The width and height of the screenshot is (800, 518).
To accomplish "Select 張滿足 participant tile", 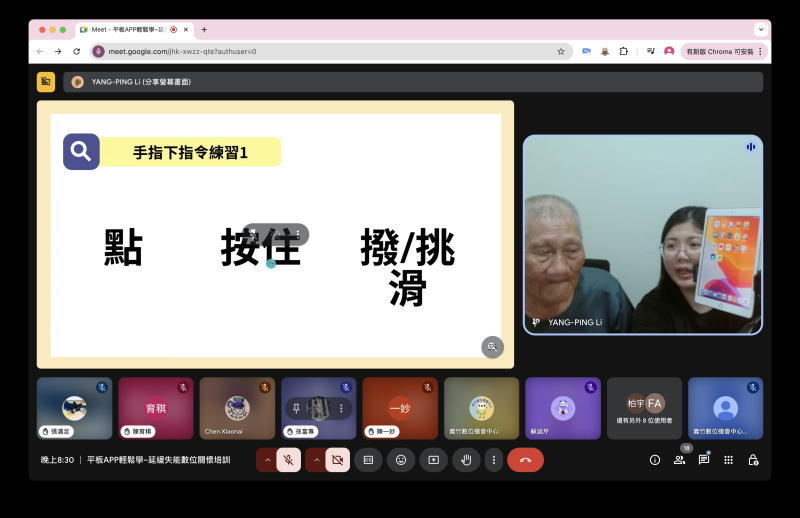I will click(x=74, y=408).
